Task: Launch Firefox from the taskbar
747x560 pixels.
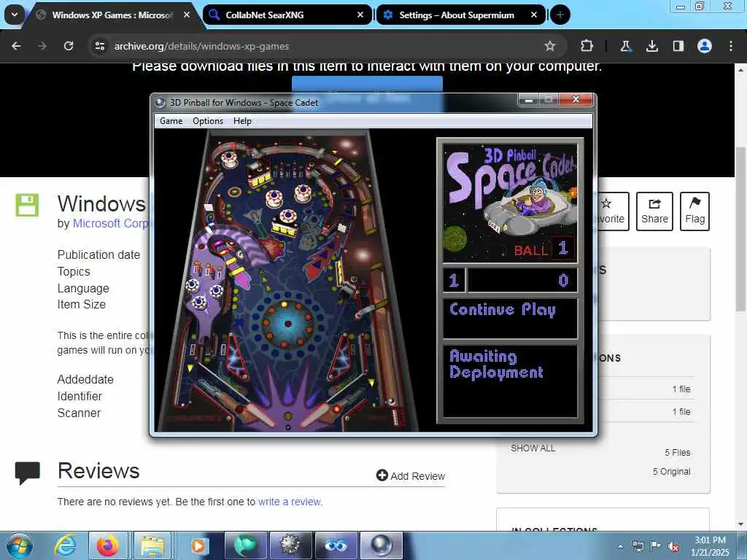Action: tap(108, 545)
